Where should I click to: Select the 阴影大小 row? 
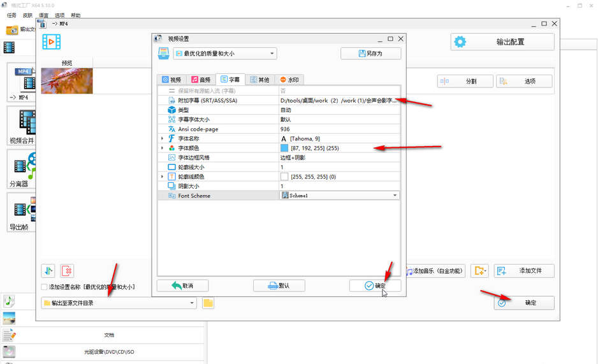[279, 186]
